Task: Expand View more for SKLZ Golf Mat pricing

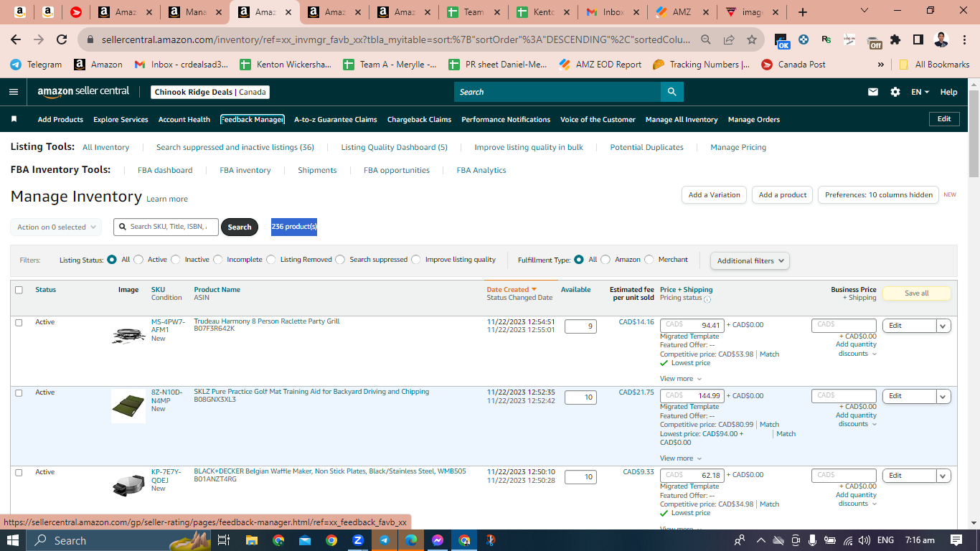Action: tap(680, 458)
